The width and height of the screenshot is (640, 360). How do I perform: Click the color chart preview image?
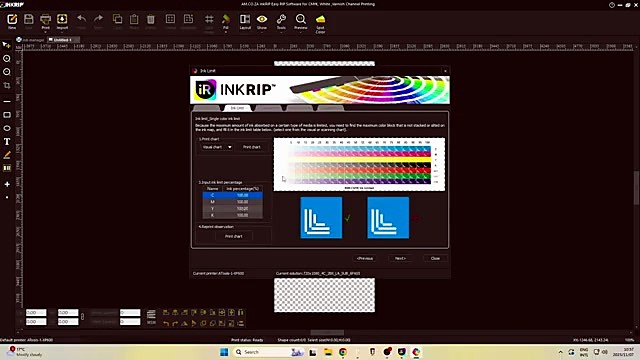[359, 164]
